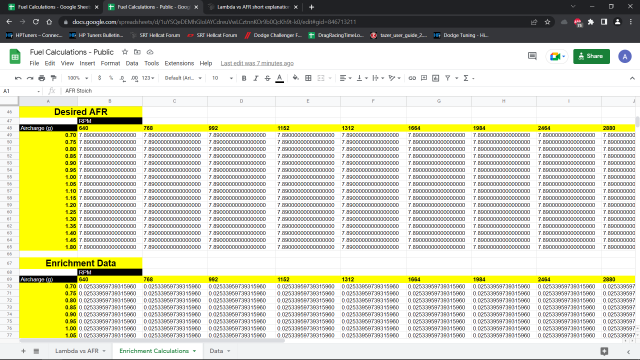Open the font size dropdown
This screenshot has height=360, width=640.
(x=222, y=78)
